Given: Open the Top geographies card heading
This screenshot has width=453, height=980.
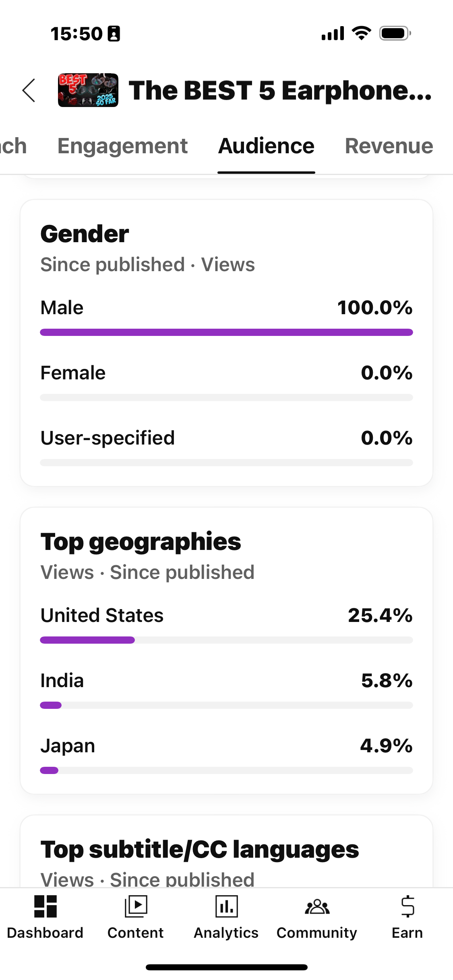Looking at the screenshot, I should [x=141, y=541].
